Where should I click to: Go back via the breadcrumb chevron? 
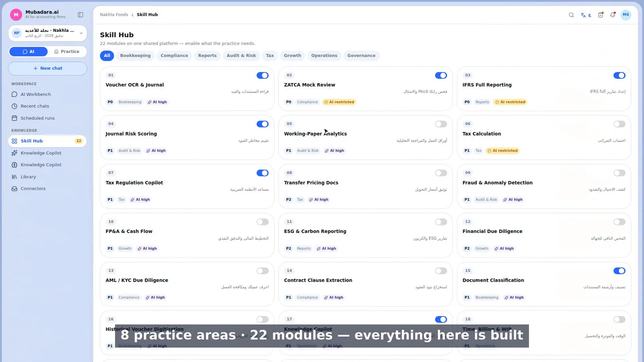point(132,15)
